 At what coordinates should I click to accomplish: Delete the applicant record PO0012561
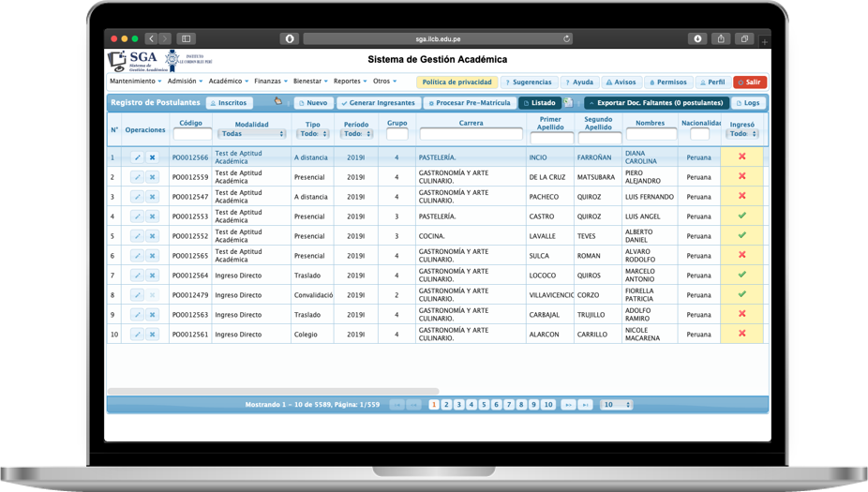(x=152, y=335)
